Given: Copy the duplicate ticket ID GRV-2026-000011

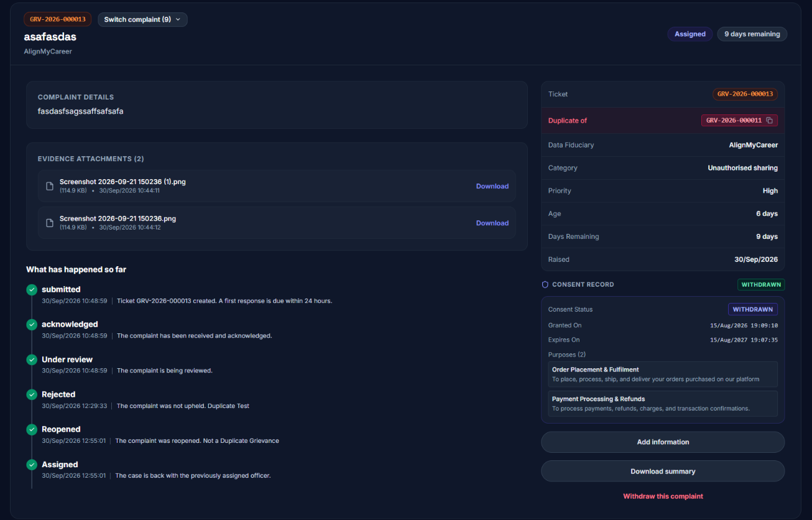Looking at the screenshot, I should click(769, 121).
